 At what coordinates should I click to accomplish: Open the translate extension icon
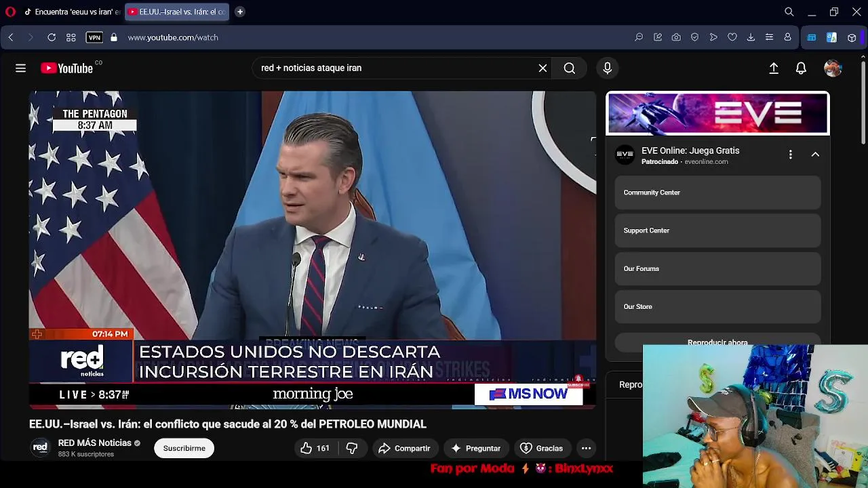831,37
